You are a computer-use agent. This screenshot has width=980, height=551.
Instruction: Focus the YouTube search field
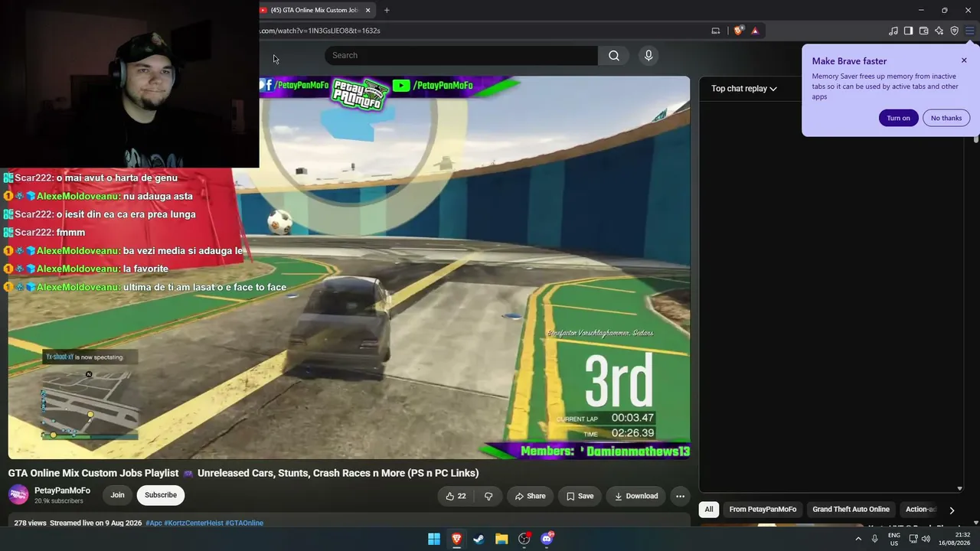click(461, 55)
